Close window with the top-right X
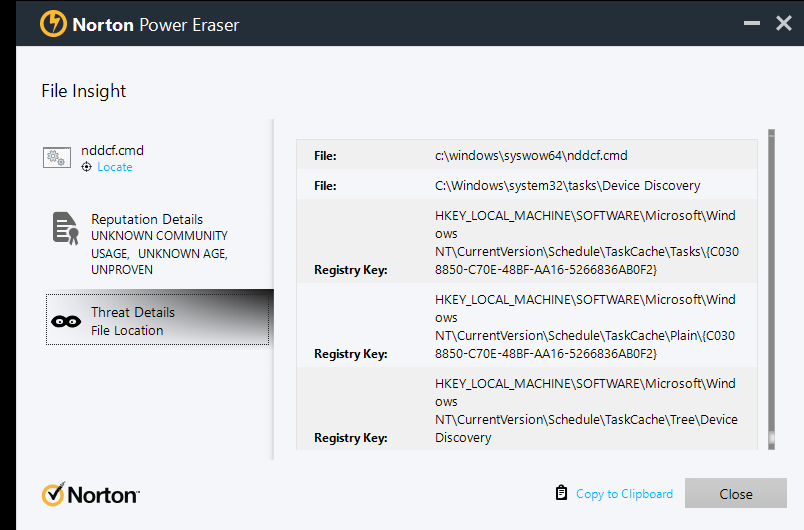 [x=784, y=23]
